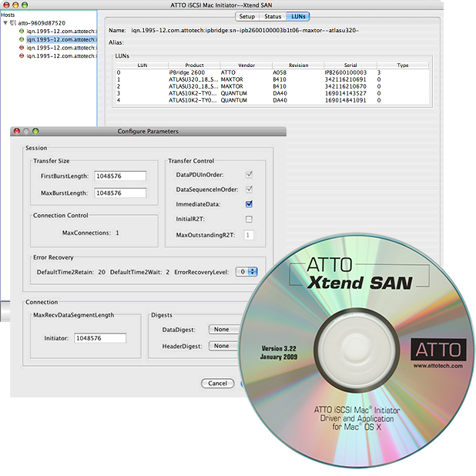
Task: Open the ErrorRecoveryLevel dropdown
Action: [246, 272]
